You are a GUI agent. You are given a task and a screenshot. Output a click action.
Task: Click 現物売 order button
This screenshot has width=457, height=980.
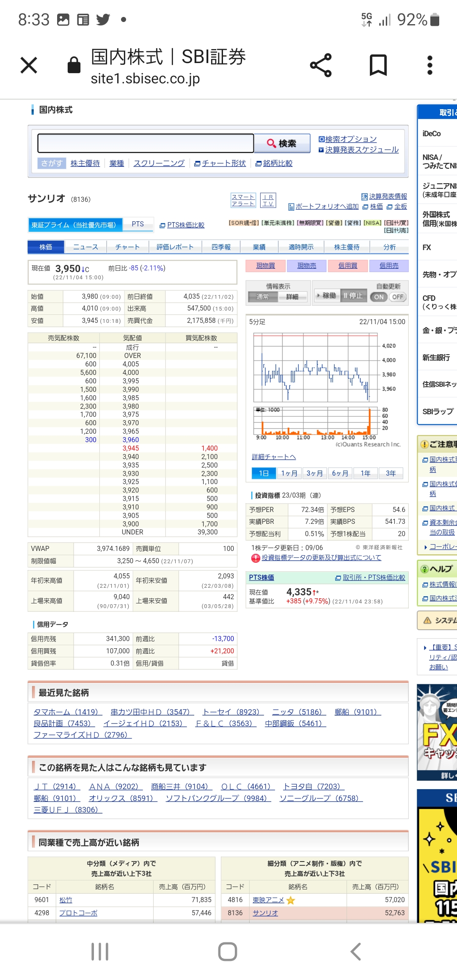[306, 266]
